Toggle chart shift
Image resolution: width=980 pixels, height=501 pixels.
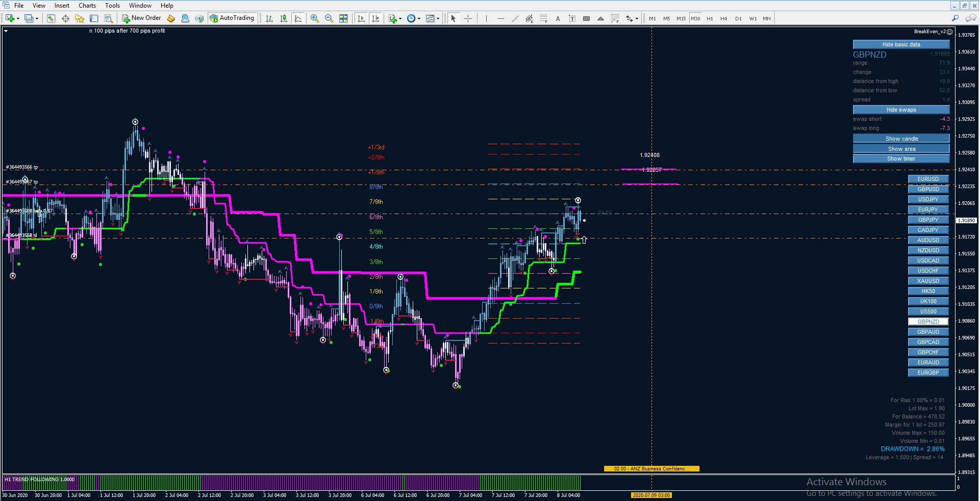[375, 18]
